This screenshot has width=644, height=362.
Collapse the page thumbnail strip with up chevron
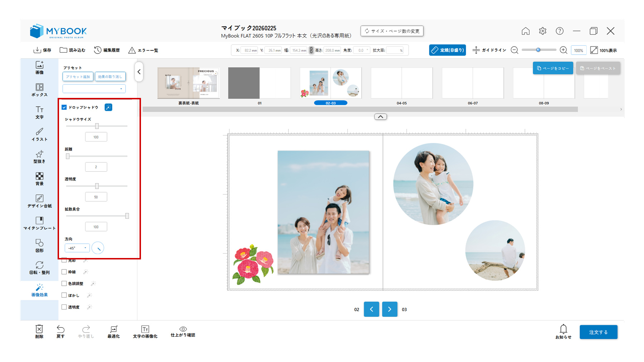coord(380,117)
